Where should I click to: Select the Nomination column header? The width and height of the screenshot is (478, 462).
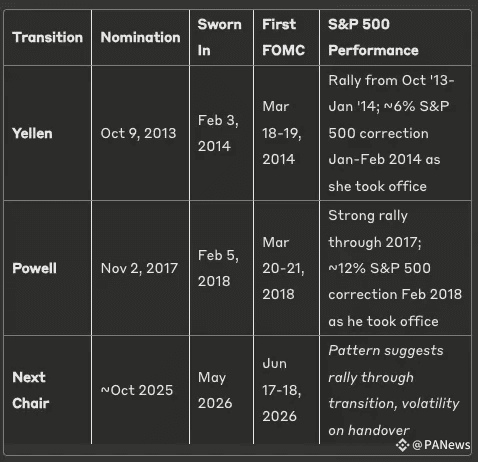click(x=140, y=37)
